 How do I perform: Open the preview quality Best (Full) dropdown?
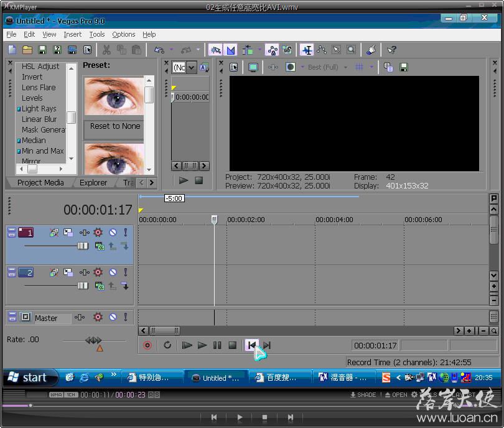[x=346, y=67]
